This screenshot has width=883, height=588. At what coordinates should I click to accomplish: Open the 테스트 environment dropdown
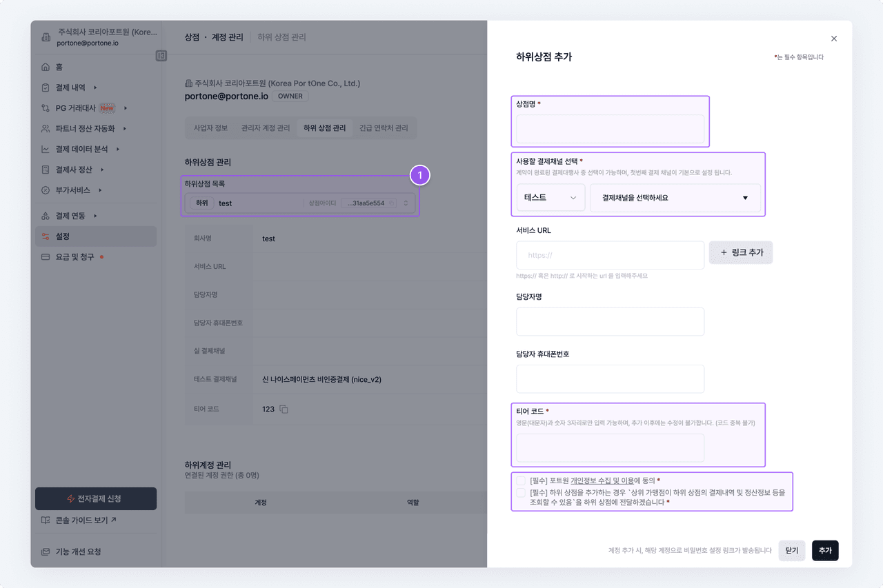click(550, 198)
